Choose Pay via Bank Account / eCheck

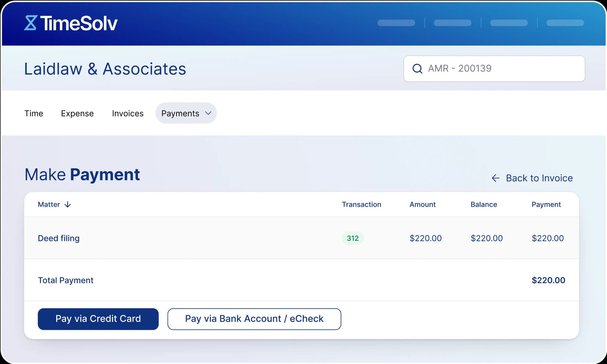(254, 319)
